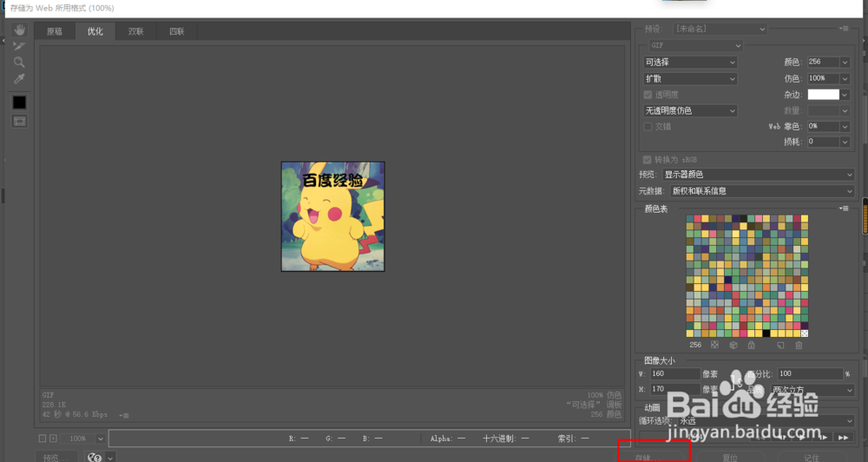Switch to the 四联 tab
The width and height of the screenshot is (868, 462).
176,31
